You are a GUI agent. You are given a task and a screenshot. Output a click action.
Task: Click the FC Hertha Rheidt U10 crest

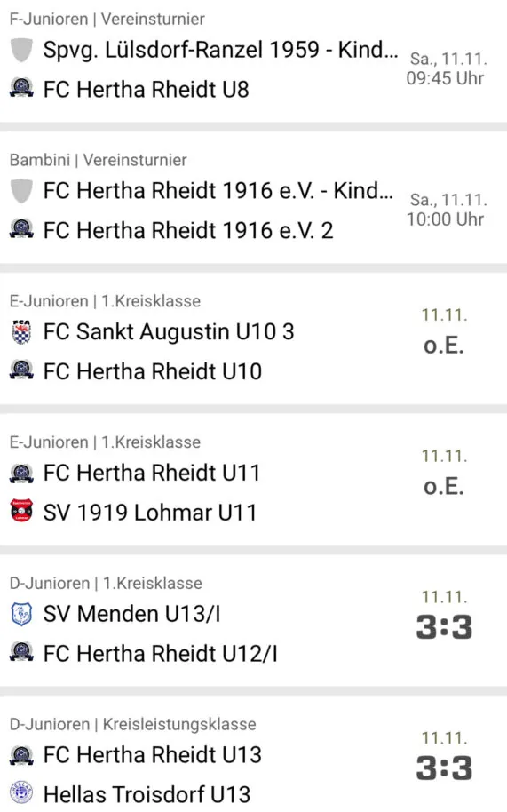pos(21,370)
